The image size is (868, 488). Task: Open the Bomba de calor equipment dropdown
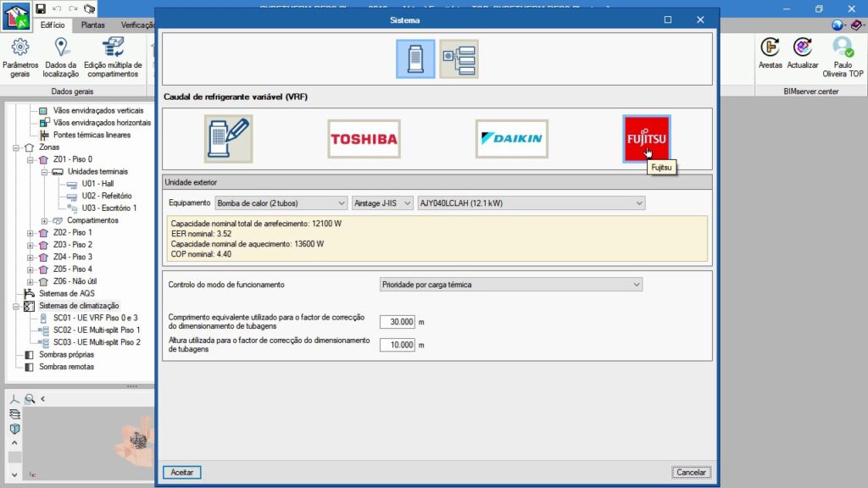281,203
